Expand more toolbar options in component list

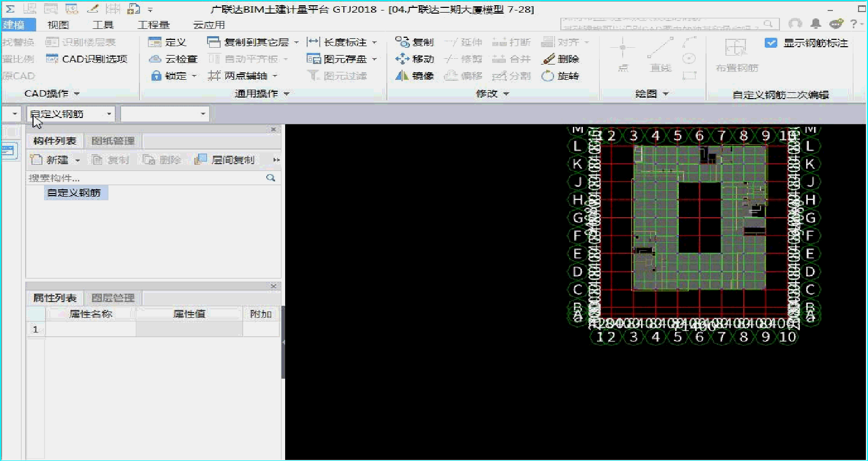click(276, 160)
